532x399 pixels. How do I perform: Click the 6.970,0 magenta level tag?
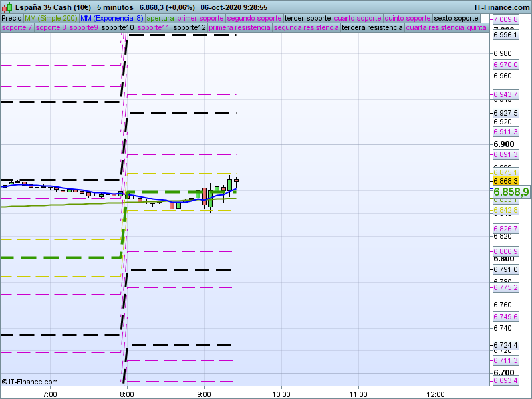pyautogui.click(x=505, y=65)
